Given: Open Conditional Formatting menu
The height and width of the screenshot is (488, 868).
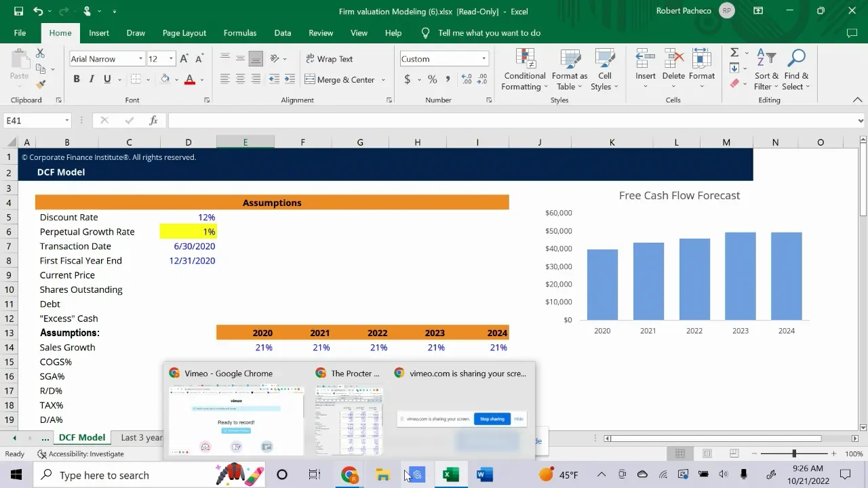Looking at the screenshot, I should (x=524, y=69).
